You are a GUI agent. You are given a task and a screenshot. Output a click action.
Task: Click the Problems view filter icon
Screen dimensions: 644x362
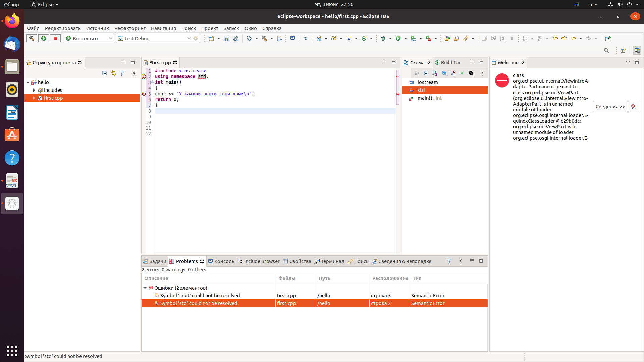449,261
